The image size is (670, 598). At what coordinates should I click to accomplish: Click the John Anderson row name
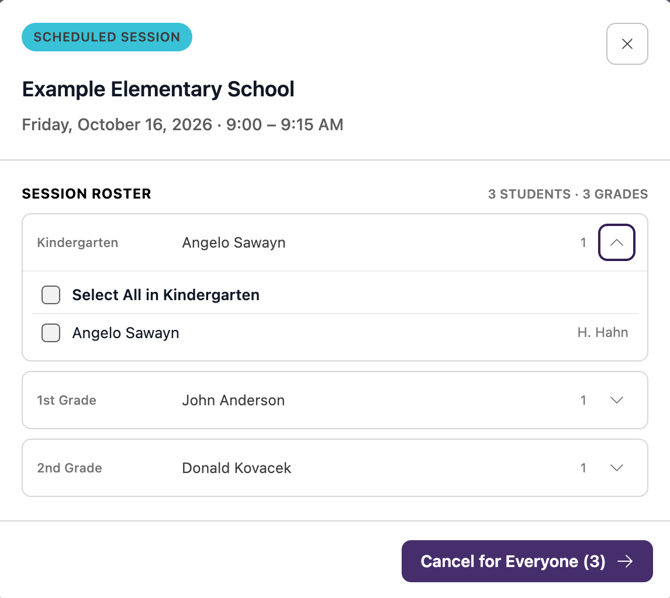click(233, 400)
